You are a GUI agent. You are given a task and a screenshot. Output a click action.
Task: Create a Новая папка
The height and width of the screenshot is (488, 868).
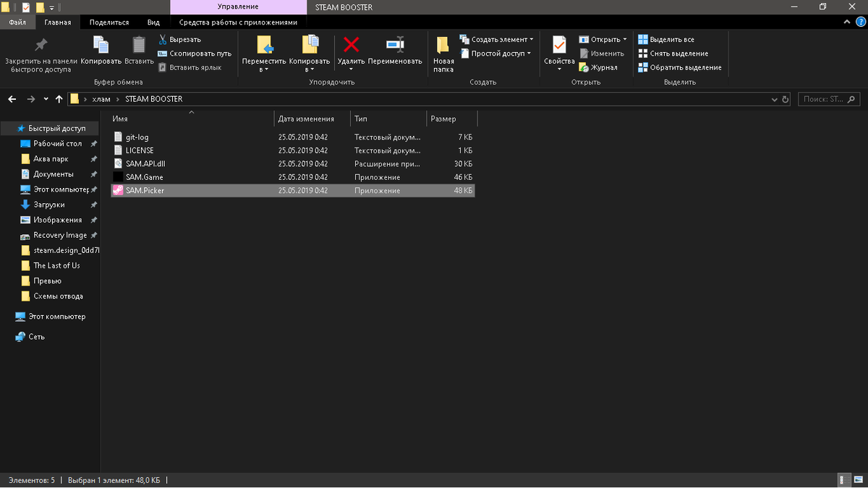tap(443, 54)
